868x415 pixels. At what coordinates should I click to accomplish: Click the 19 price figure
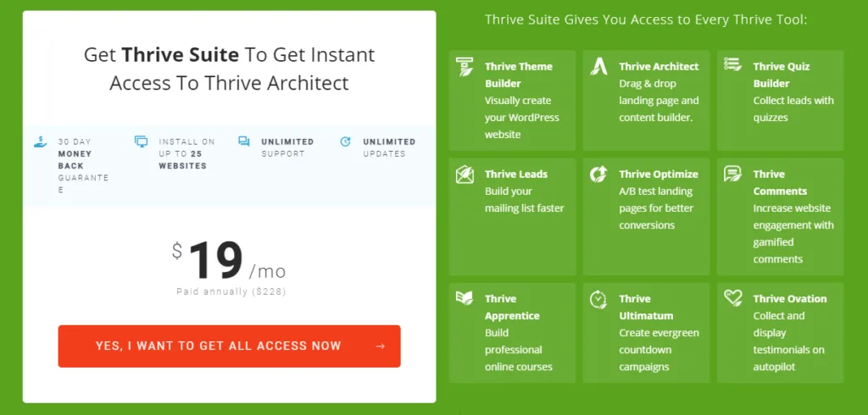point(216,260)
